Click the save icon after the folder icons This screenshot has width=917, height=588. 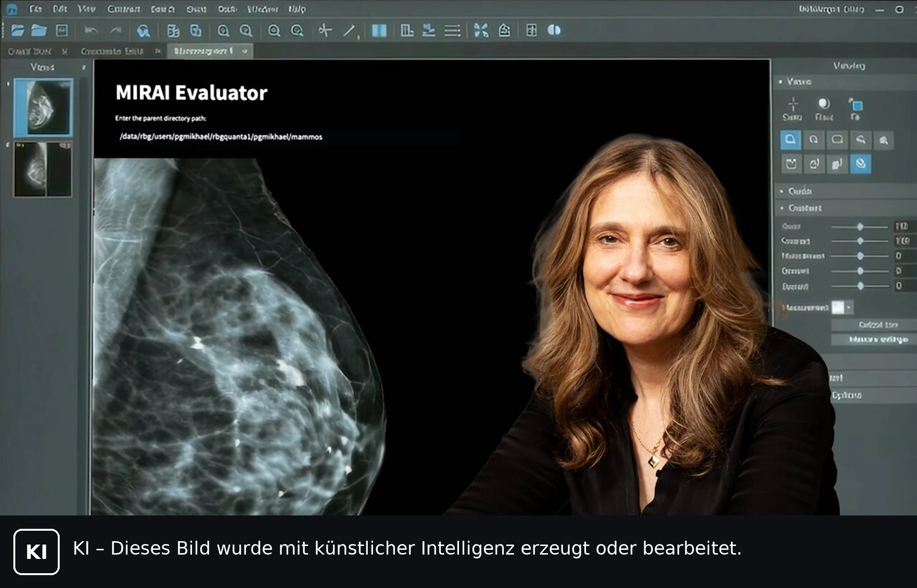click(x=62, y=31)
